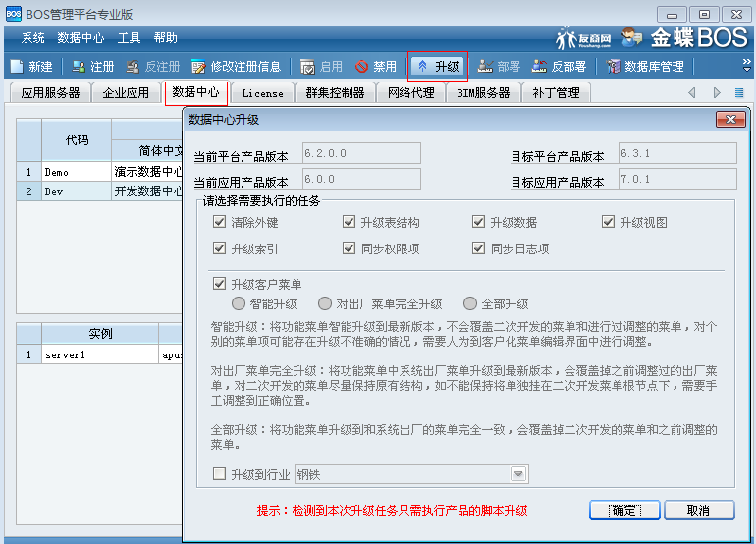Switch to the 企业应用 tab
Screen dimensions: 756x544
pos(126,93)
